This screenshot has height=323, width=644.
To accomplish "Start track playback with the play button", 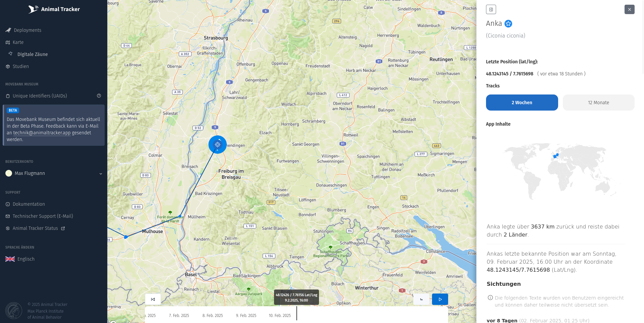I will point(440,299).
